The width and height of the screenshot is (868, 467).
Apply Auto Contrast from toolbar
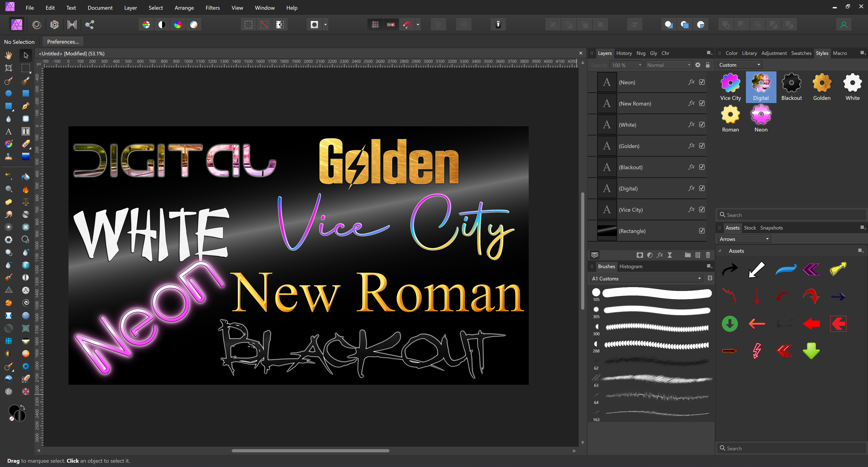point(162,25)
